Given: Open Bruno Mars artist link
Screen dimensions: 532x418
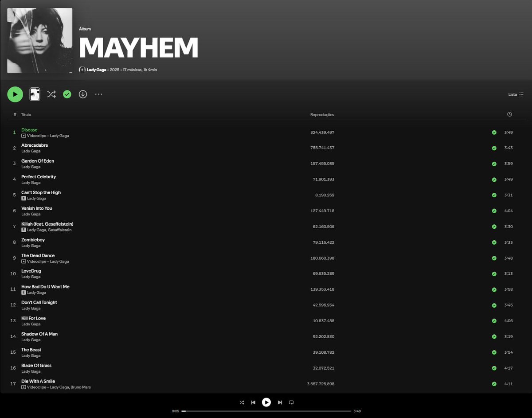Looking at the screenshot, I should (81, 387).
